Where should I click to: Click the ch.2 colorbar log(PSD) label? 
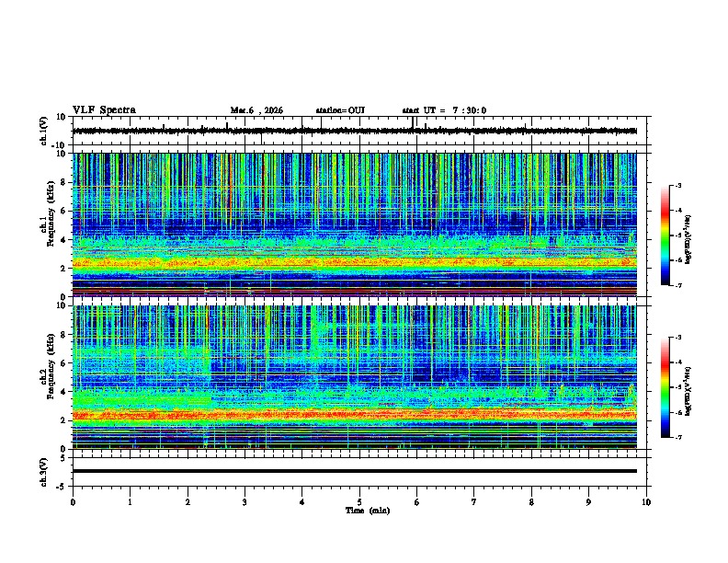(x=688, y=392)
